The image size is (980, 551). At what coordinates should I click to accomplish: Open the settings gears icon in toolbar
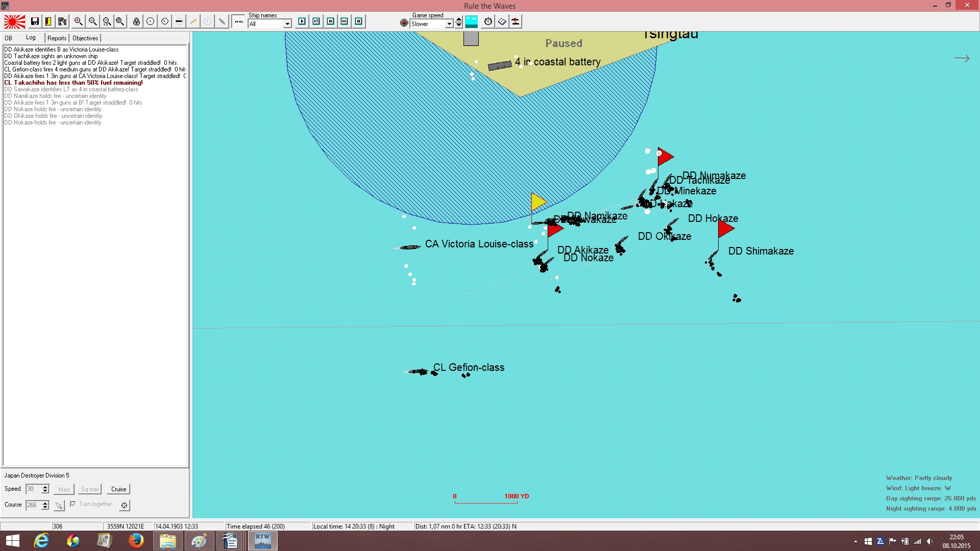62,21
